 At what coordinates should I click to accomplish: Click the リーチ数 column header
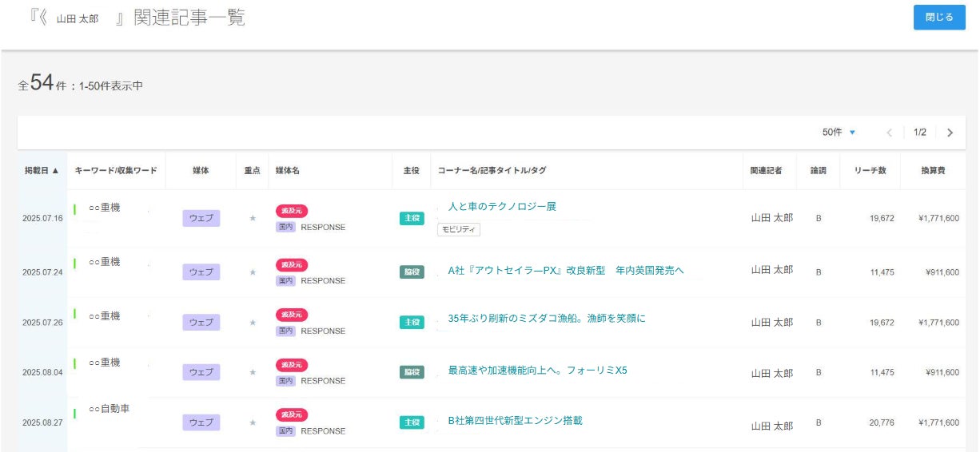tap(870, 171)
